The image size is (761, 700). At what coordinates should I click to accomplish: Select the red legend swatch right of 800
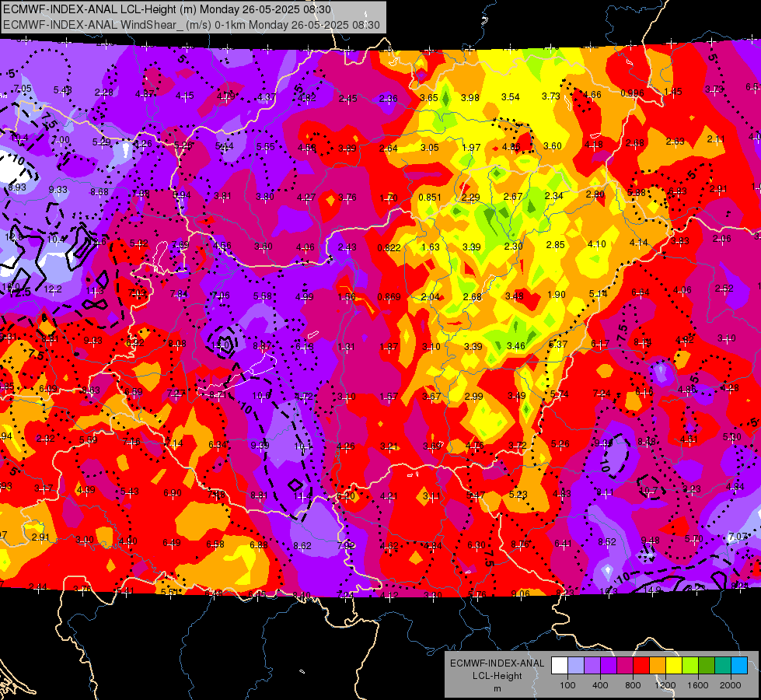tap(641, 666)
